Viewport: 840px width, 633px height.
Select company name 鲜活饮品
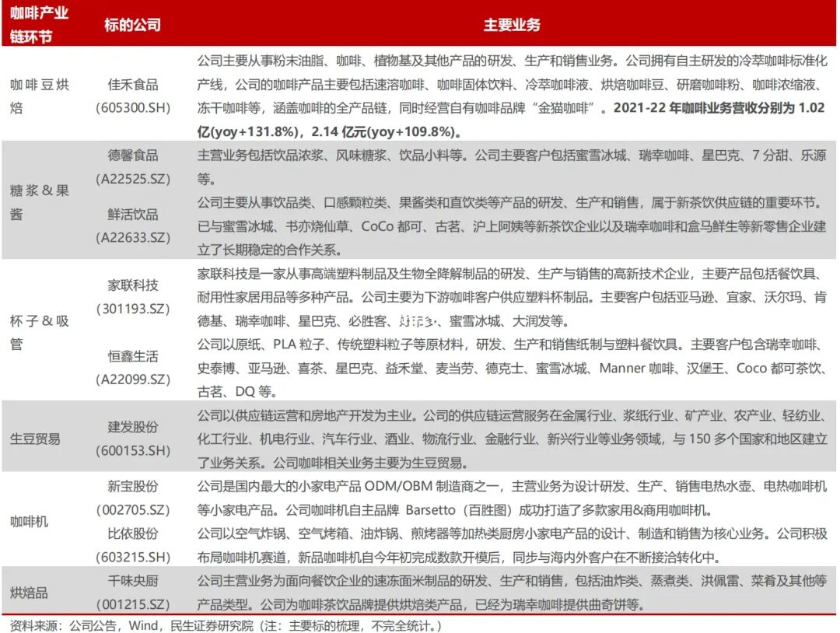[x=133, y=214]
